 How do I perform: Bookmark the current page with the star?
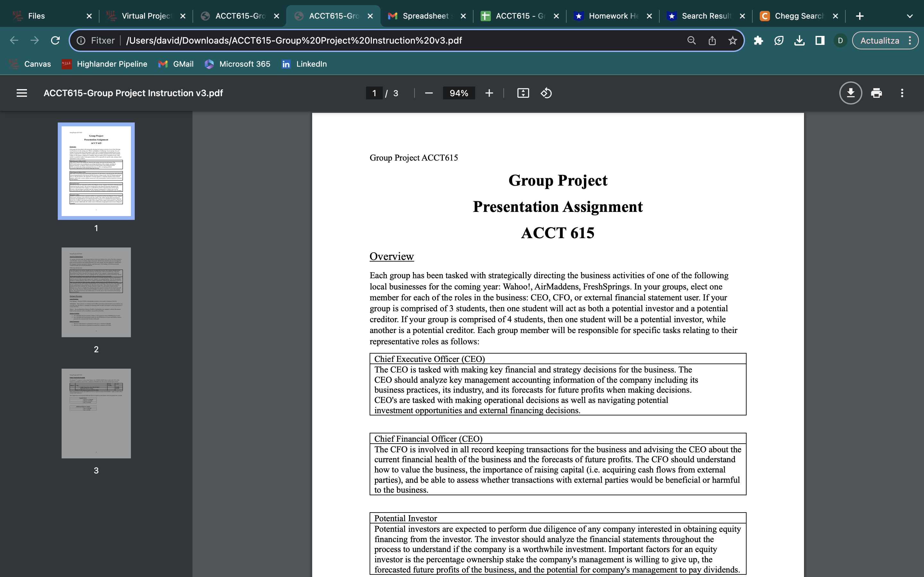732,40
